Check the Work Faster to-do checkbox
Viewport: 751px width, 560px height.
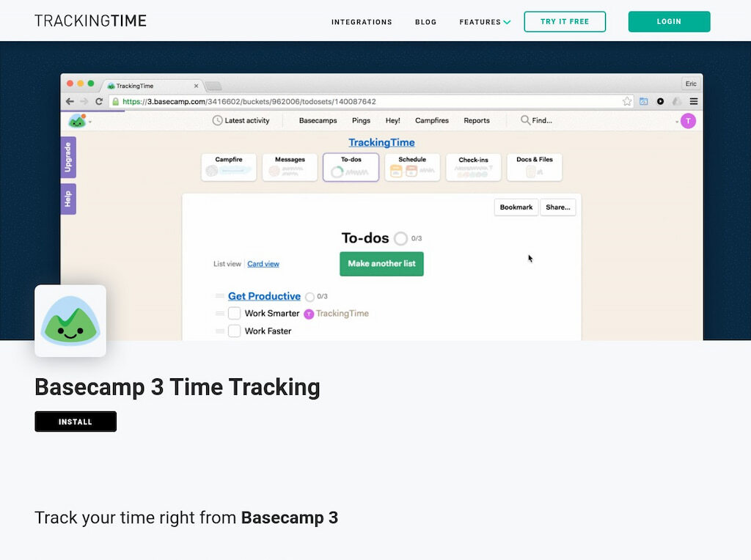[235, 331]
